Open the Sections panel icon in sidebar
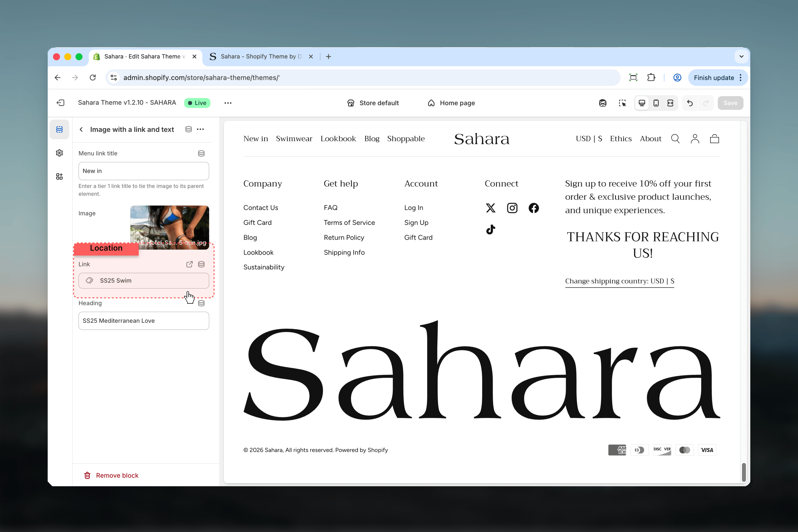Screen dimensions: 798x532 click(59, 130)
